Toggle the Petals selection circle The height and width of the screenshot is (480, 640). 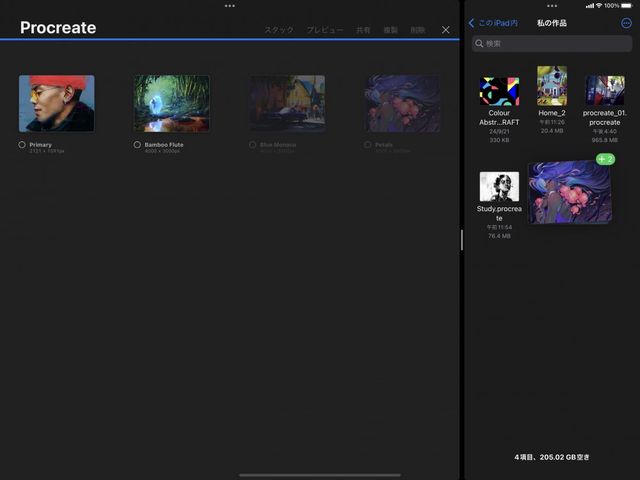click(x=367, y=144)
